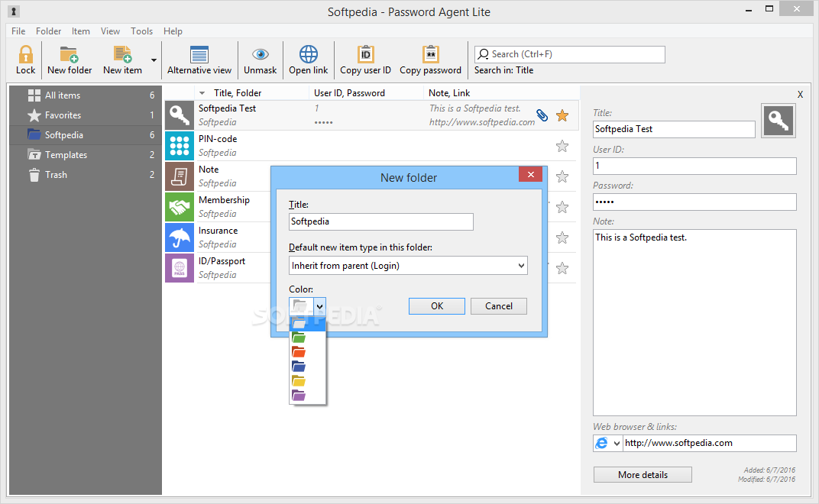Favorite the Note item star
The image size is (819, 504).
(562, 176)
